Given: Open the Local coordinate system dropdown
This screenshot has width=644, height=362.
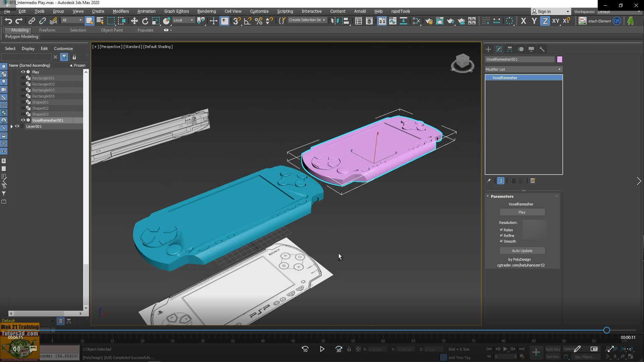Looking at the screenshot, I should click(x=183, y=20).
